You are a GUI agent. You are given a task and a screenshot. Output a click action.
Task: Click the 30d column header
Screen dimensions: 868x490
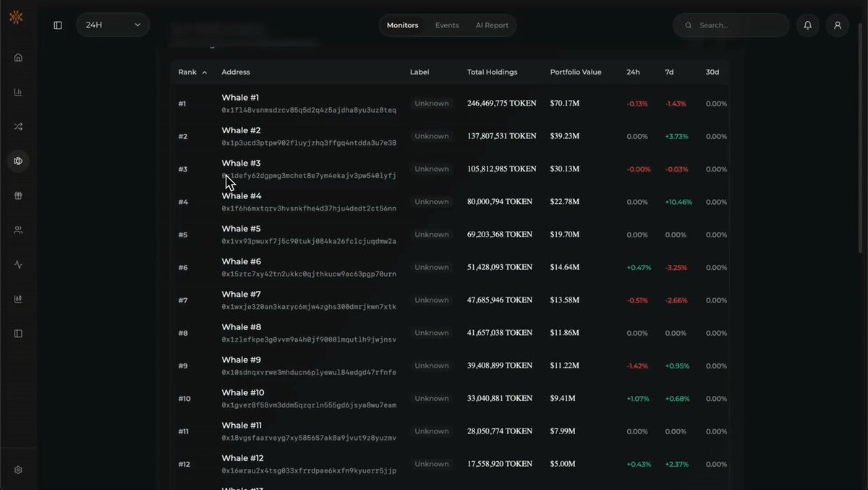click(712, 72)
